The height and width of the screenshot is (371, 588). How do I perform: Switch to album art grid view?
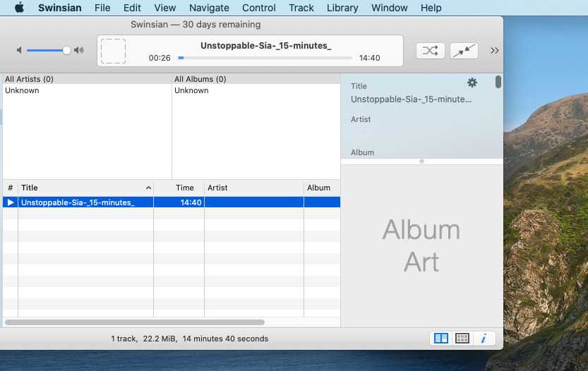tap(462, 339)
